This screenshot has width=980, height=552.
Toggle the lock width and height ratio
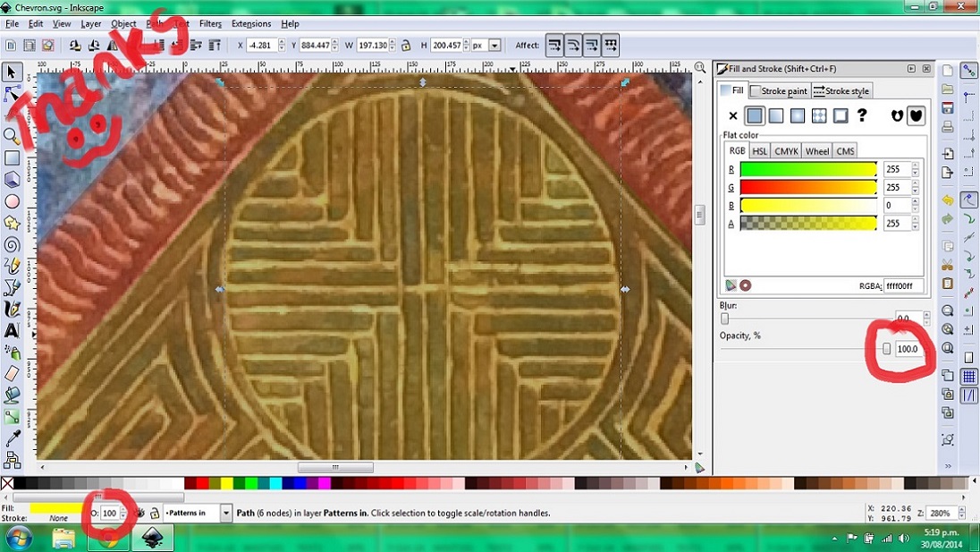[x=405, y=45]
